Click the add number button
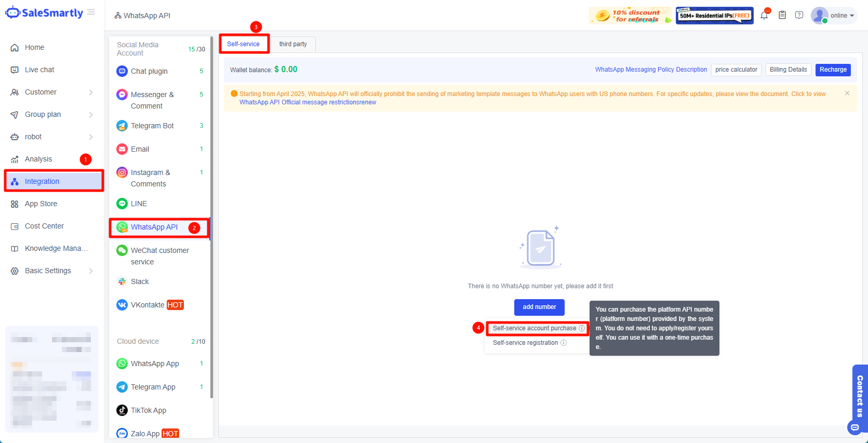Screen dimensions: 868x443 [539, 307]
